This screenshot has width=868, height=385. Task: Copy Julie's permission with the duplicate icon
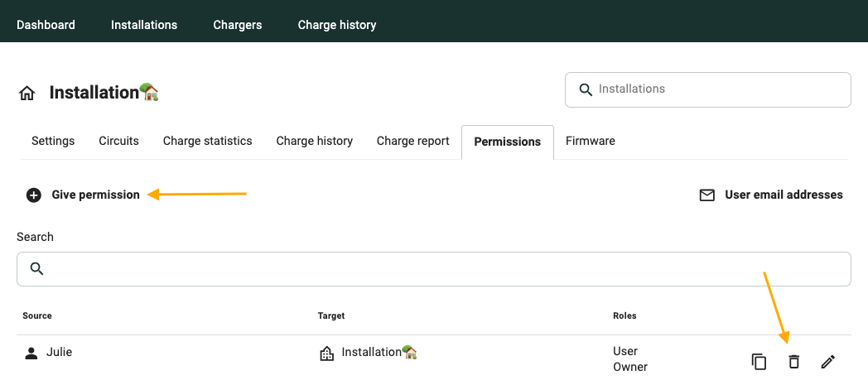pos(759,361)
